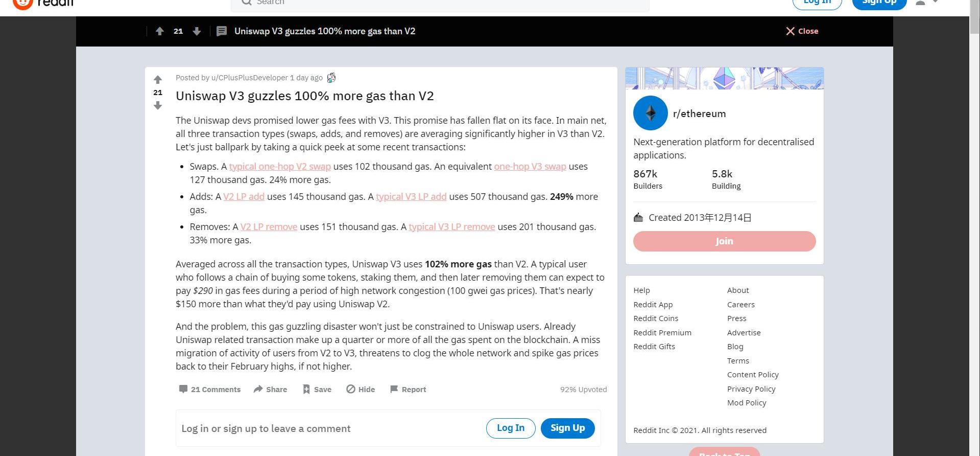
Task: Save the post with bookmark icon
Action: click(317, 390)
